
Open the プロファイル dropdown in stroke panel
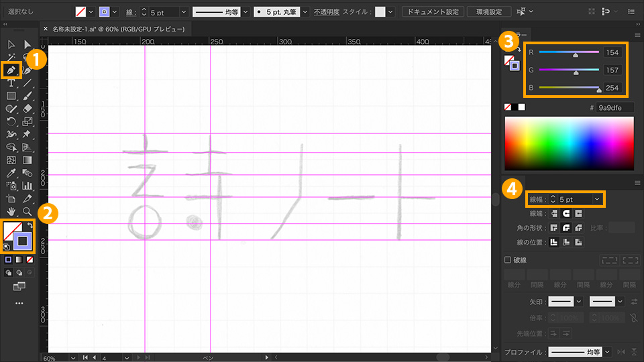[608, 352]
